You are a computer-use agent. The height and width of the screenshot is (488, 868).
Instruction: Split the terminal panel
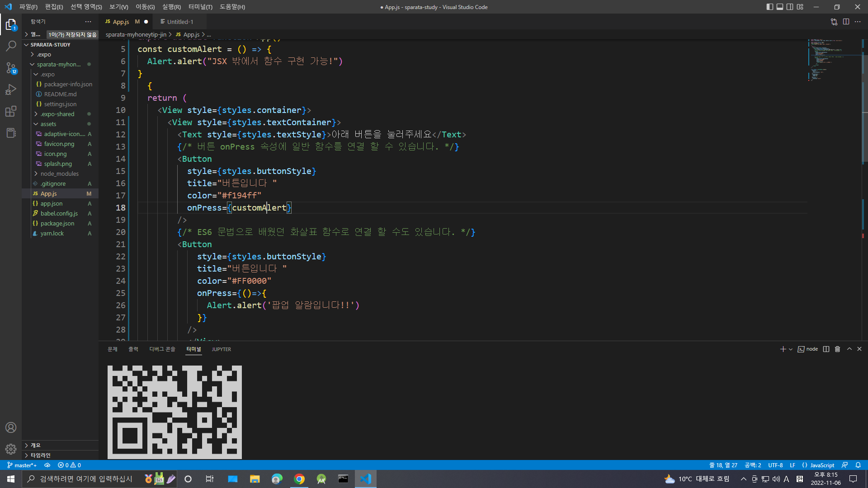tap(826, 349)
